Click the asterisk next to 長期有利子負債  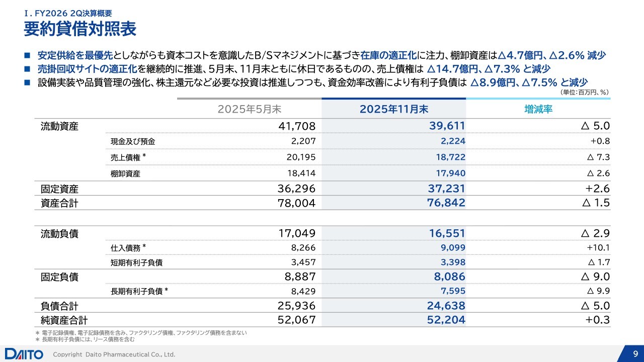pos(166,290)
